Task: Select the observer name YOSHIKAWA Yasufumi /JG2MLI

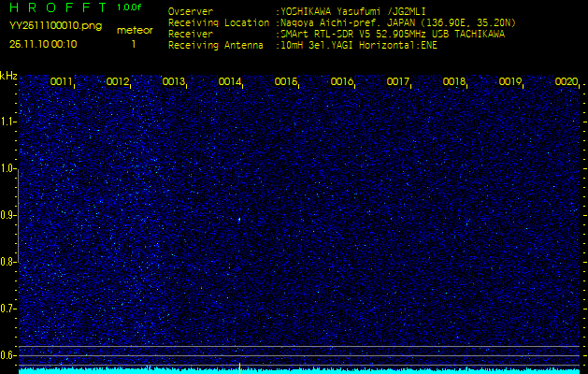Action: 353,11
